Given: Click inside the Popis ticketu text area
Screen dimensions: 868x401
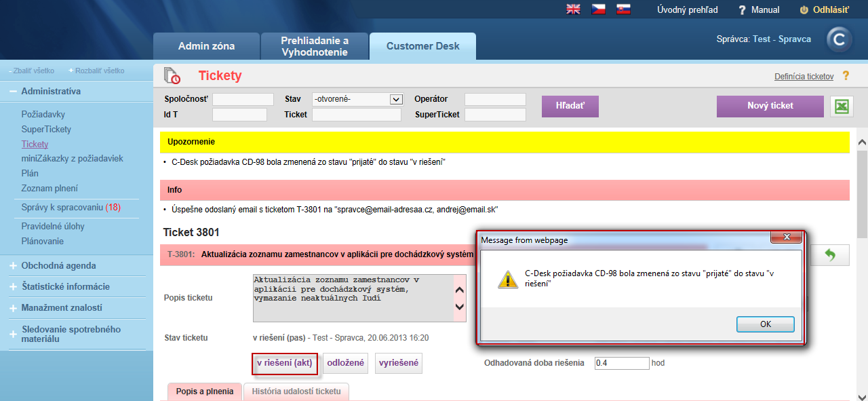Looking at the screenshot, I should pyautogui.click(x=353, y=298).
